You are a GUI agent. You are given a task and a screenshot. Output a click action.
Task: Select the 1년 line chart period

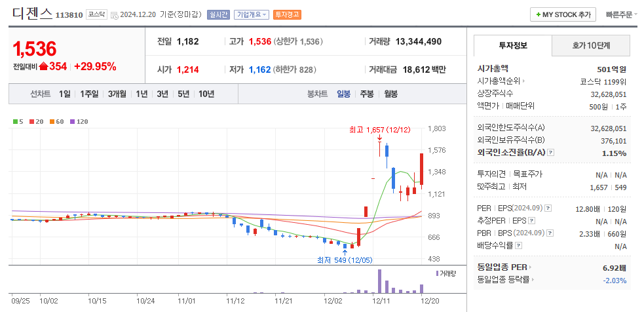point(142,94)
